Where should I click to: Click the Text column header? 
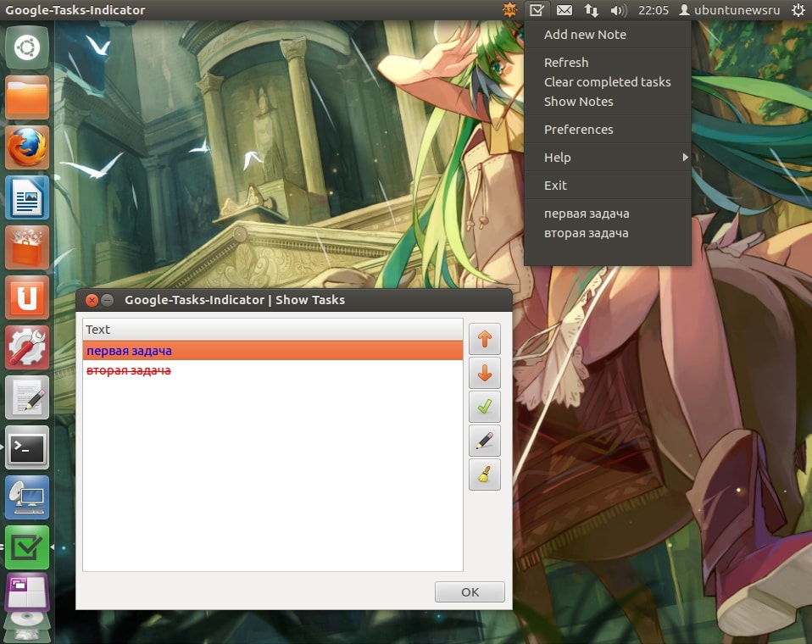pyautogui.click(x=271, y=329)
